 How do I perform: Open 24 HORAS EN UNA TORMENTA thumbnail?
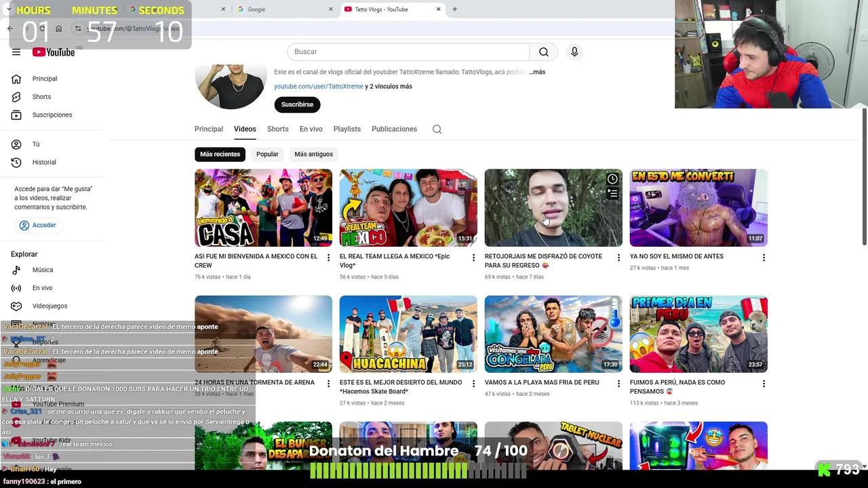tap(263, 333)
